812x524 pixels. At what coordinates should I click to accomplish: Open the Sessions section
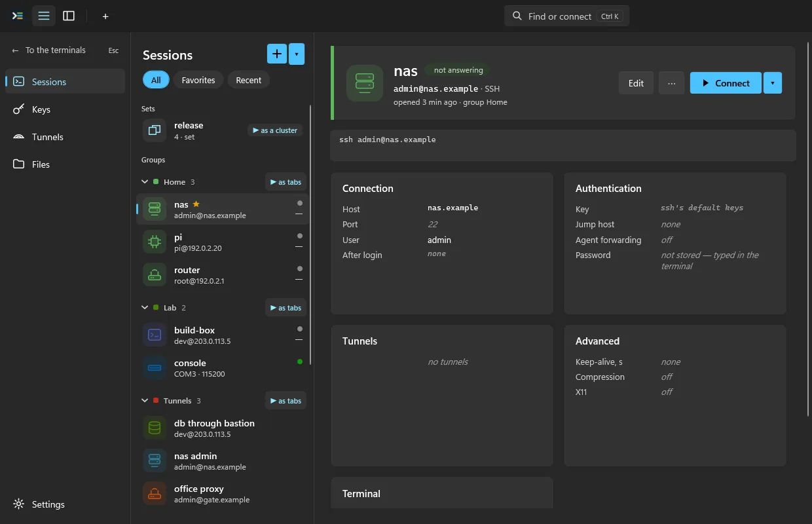pos(65,81)
